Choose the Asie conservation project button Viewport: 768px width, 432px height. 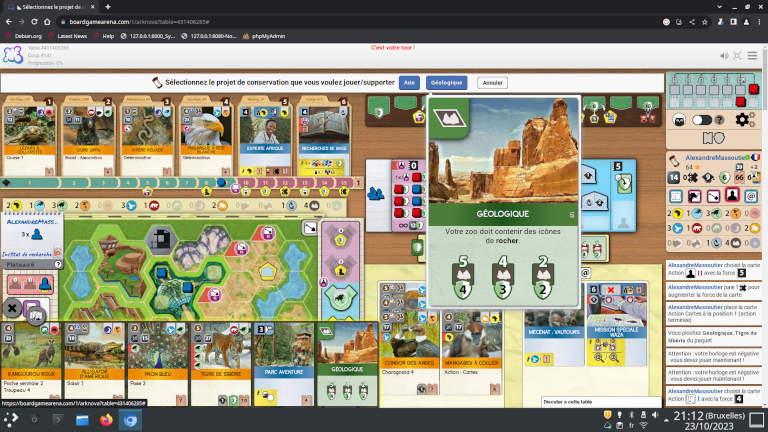pos(409,83)
